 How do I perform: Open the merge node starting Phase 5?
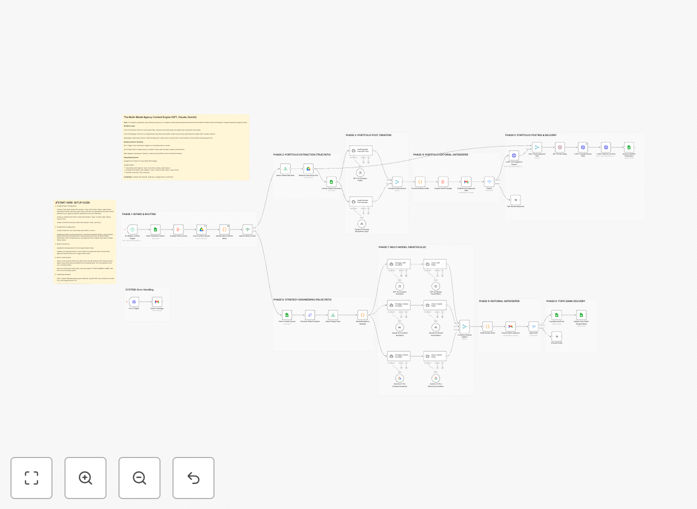(537, 147)
